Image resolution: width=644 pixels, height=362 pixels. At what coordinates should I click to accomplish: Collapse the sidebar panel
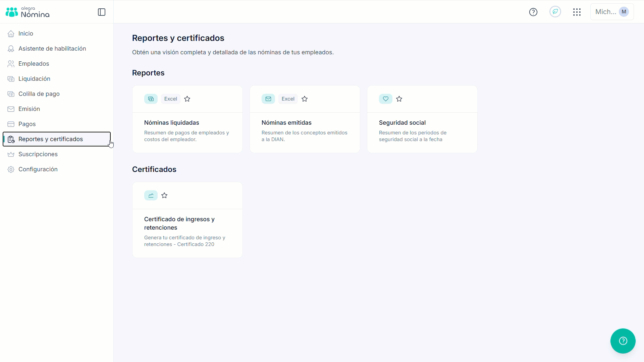tap(102, 12)
